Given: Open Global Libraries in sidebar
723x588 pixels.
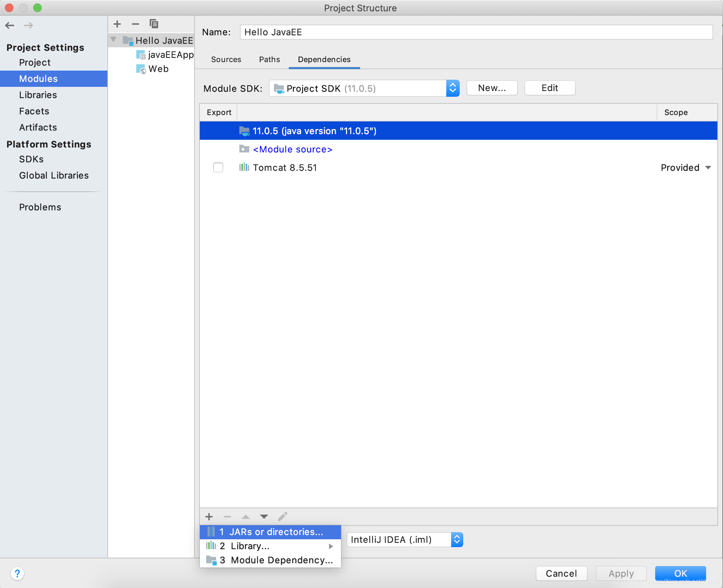Looking at the screenshot, I should (x=54, y=175).
